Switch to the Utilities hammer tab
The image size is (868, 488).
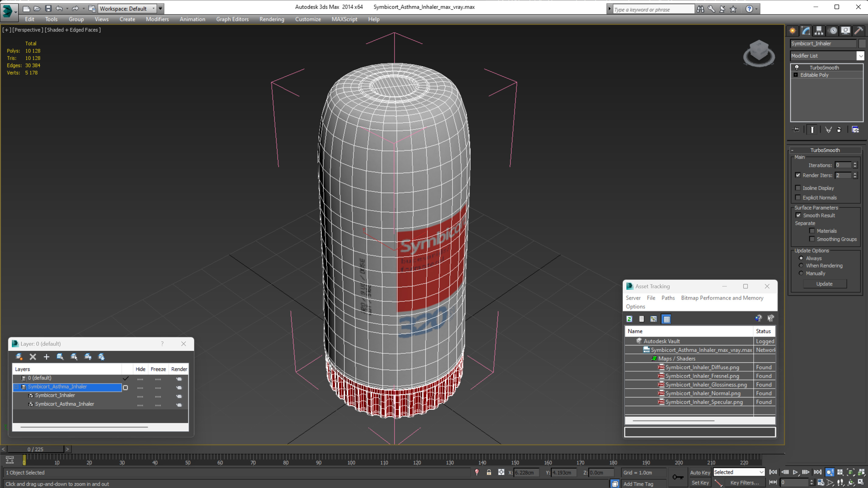[858, 31]
